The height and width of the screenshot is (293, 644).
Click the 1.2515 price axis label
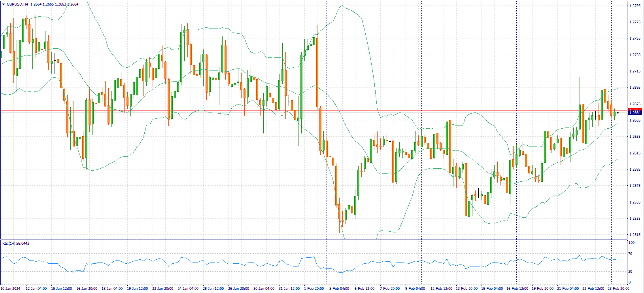(x=635, y=234)
